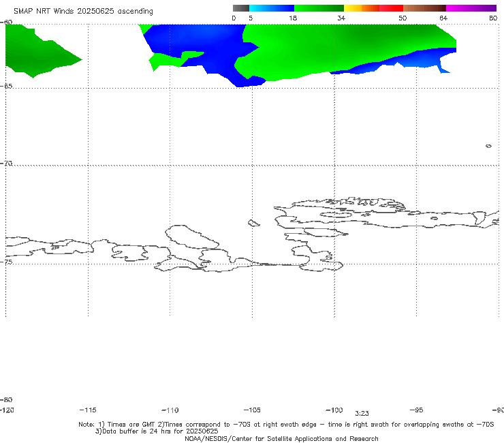Click the cyan-blue segment of the colorbar
This screenshot has height=443, width=504.
(x=272, y=8)
